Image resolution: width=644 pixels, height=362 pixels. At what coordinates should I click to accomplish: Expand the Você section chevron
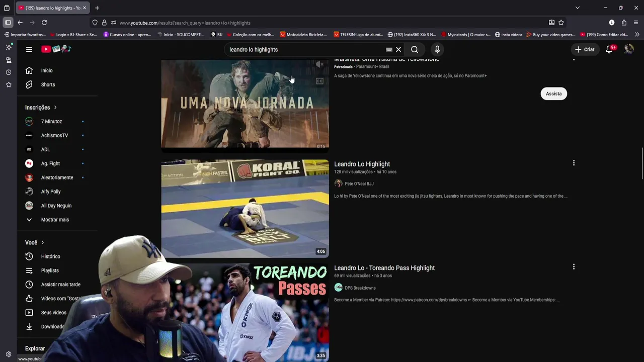[42, 242]
